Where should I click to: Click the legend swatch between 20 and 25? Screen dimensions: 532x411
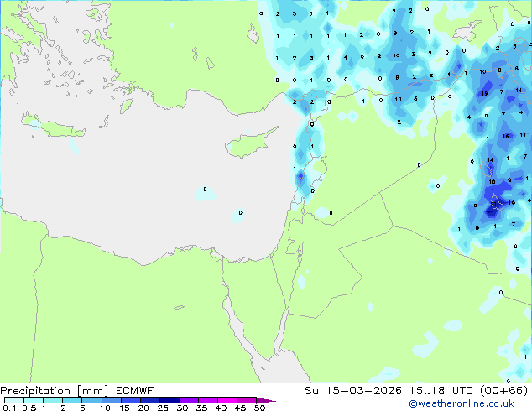coord(149,400)
